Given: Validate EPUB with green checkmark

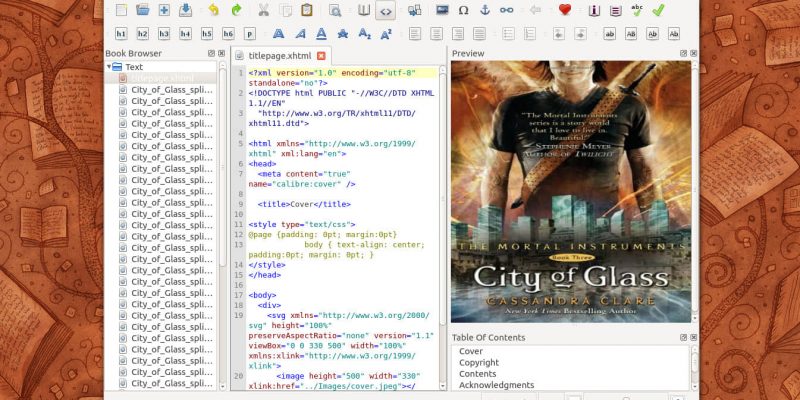Looking at the screenshot, I should [x=658, y=10].
